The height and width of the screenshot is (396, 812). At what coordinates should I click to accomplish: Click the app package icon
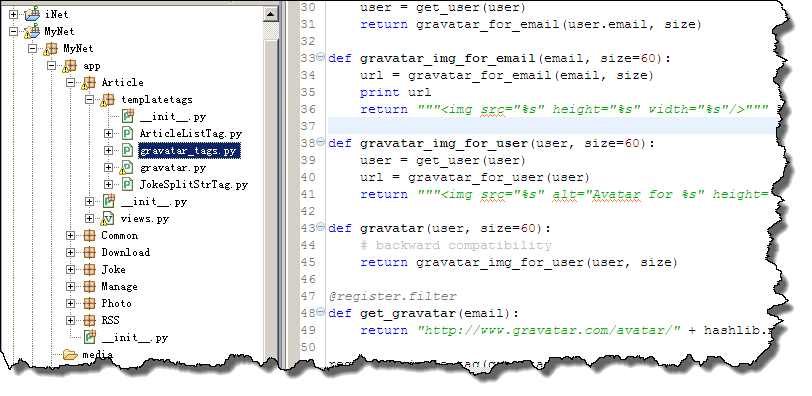[69, 66]
